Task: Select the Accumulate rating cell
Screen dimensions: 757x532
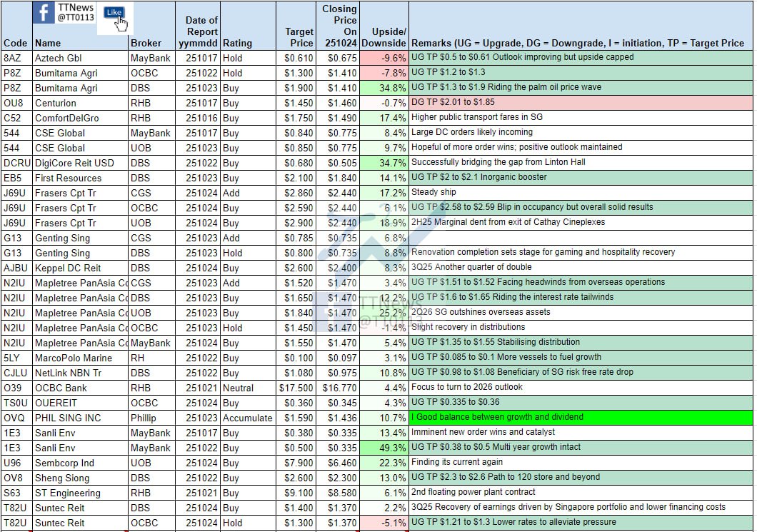Action: click(247, 418)
